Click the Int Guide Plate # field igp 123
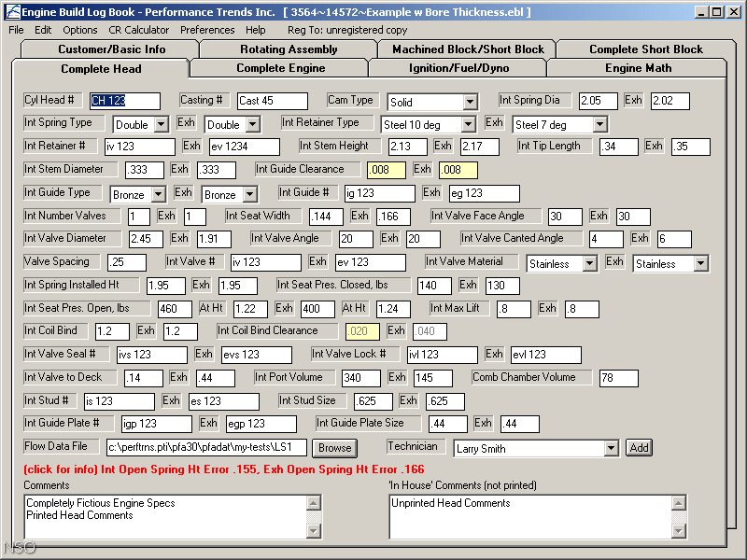The width and height of the screenshot is (747, 560). coord(156,424)
